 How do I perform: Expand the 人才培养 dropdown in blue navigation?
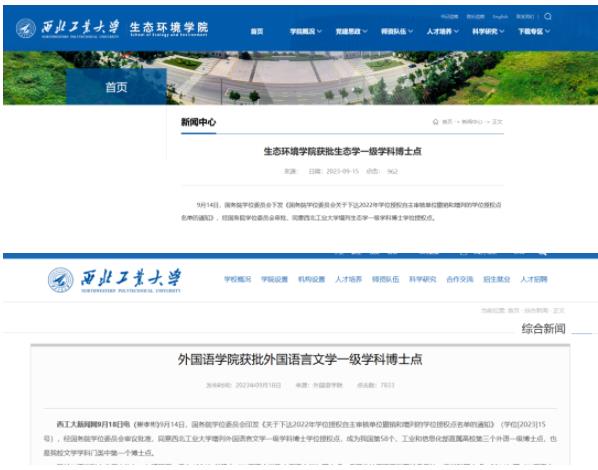[442, 31]
